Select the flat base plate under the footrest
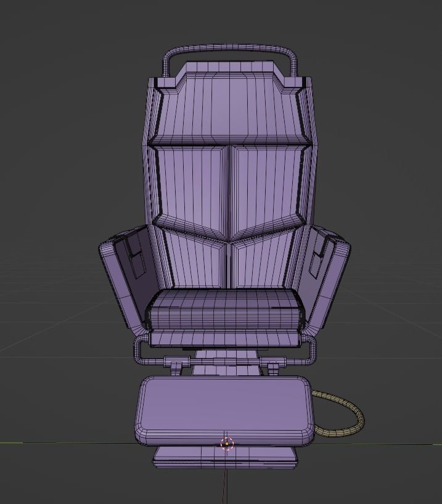The width and height of the screenshot is (442, 504). (x=225, y=457)
